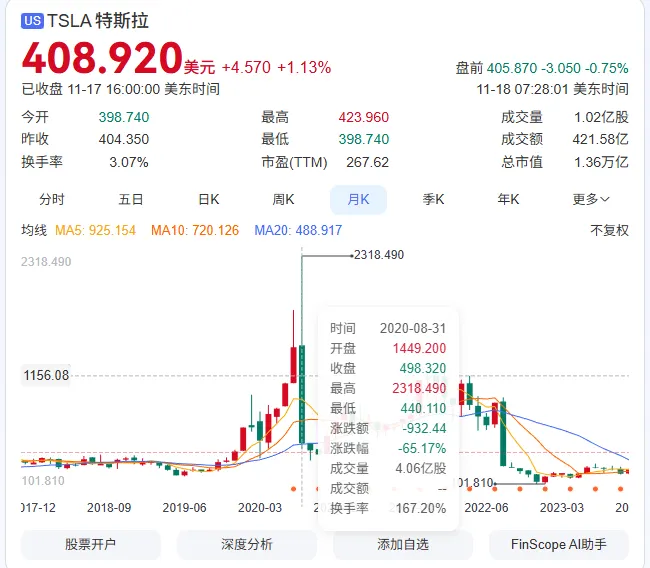Click the 2023-03 date axis label
This screenshot has width=650, height=568.
[x=562, y=507]
